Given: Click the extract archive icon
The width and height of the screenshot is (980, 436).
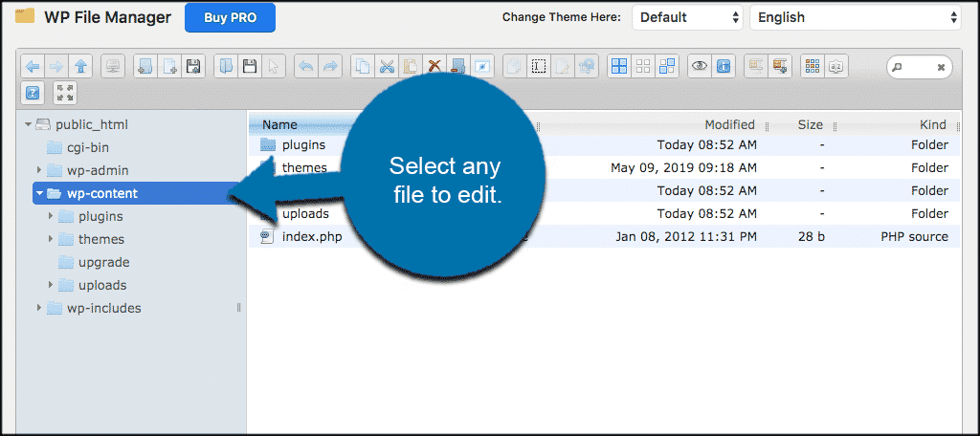Looking at the screenshot, I should click(756, 66).
